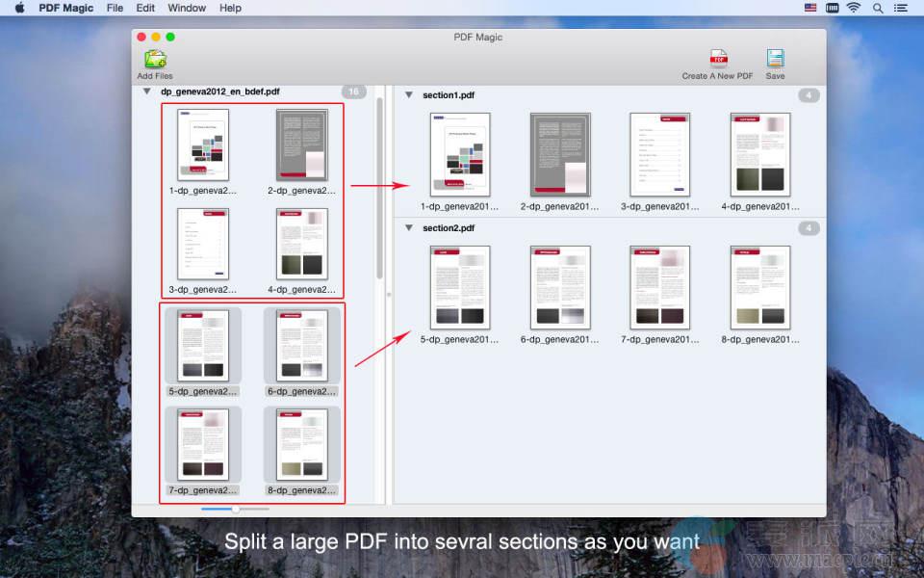Open the Apple menu icon
The height and width of the screenshot is (578, 924).
click(x=18, y=8)
